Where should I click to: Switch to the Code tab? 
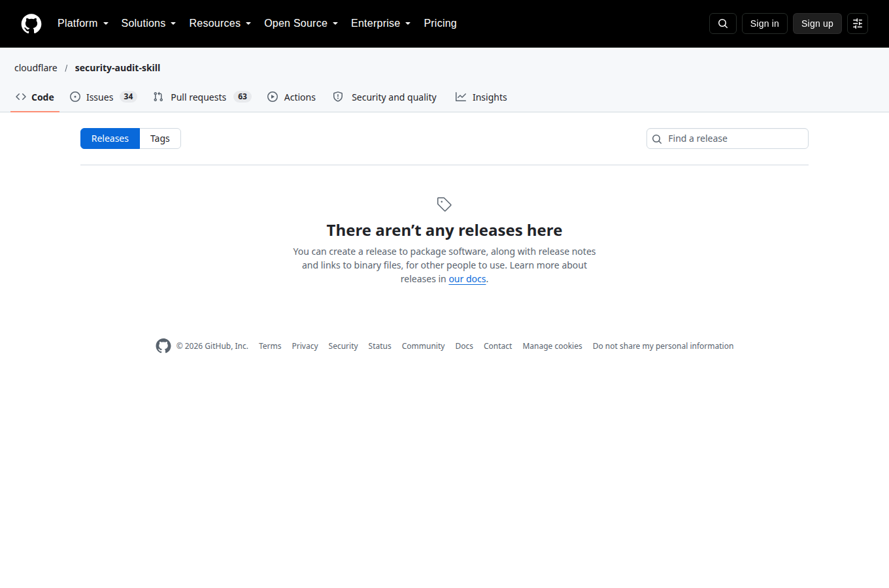click(35, 97)
